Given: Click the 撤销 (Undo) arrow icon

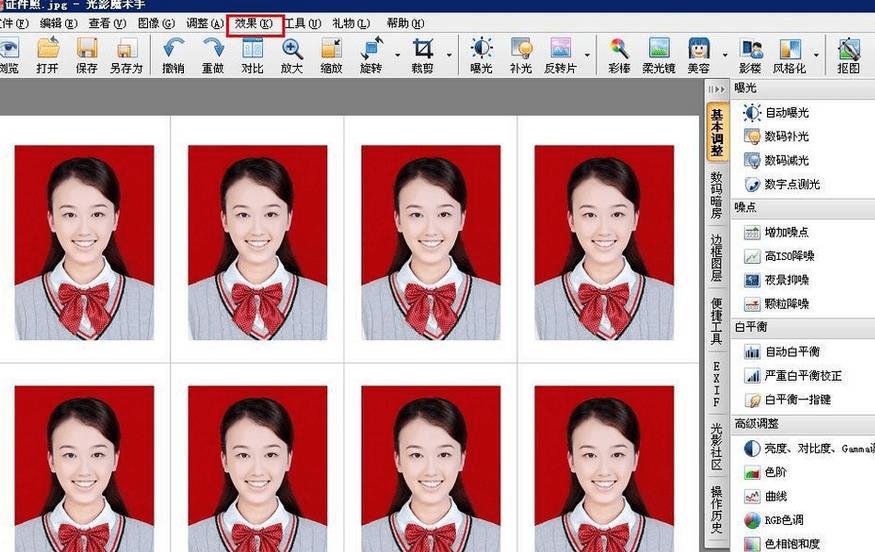Looking at the screenshot, I should 174,49.
